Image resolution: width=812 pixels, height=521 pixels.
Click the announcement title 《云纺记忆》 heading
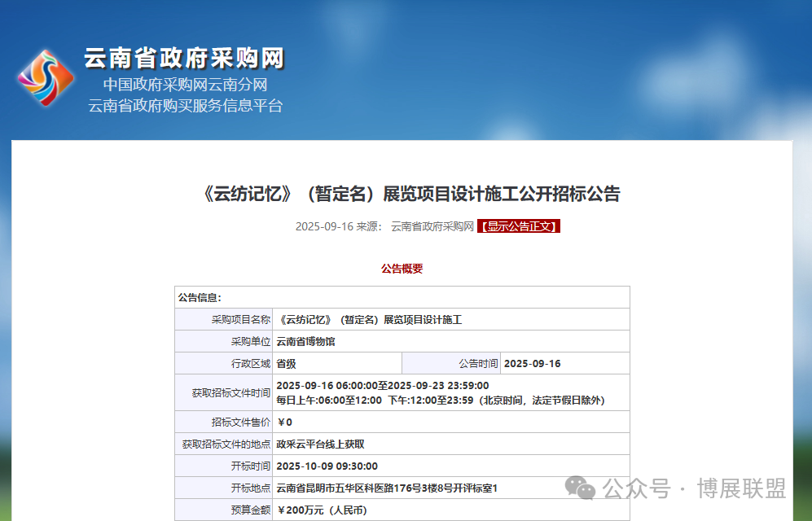pos(410,194)
